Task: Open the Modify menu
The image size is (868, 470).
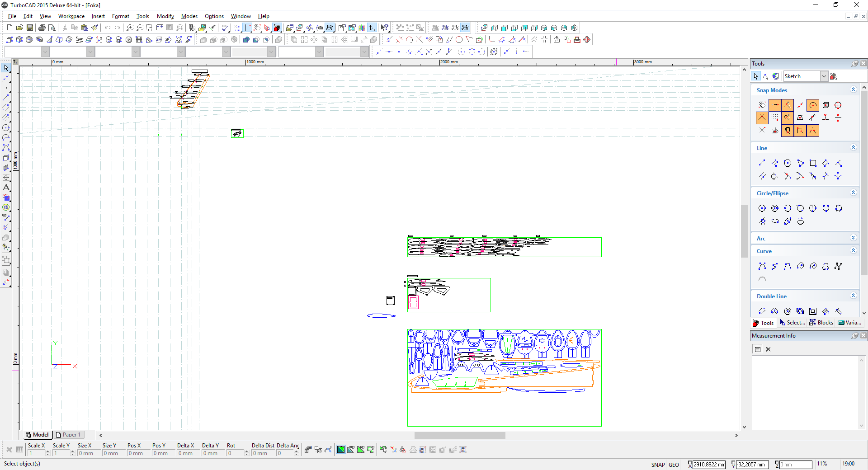Action: pyautogui.click(x=165, y=16)
